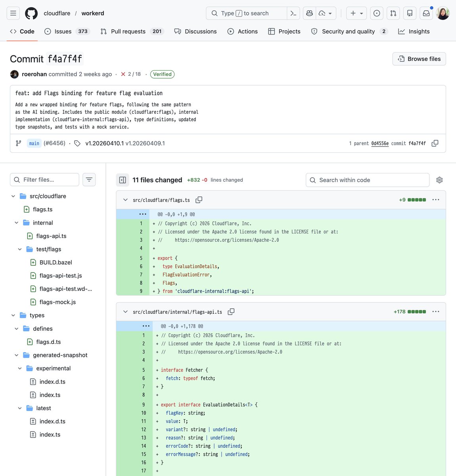
Task: Collapse the internal folder in tree
Action: pos(16,223)
